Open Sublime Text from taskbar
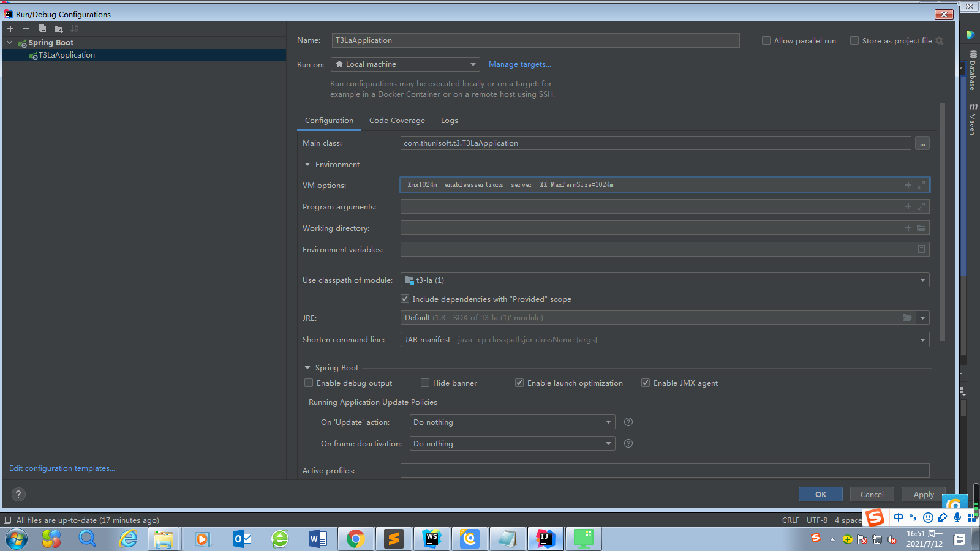The height and width of the screenshot is (551, 980). pos(393,539)
